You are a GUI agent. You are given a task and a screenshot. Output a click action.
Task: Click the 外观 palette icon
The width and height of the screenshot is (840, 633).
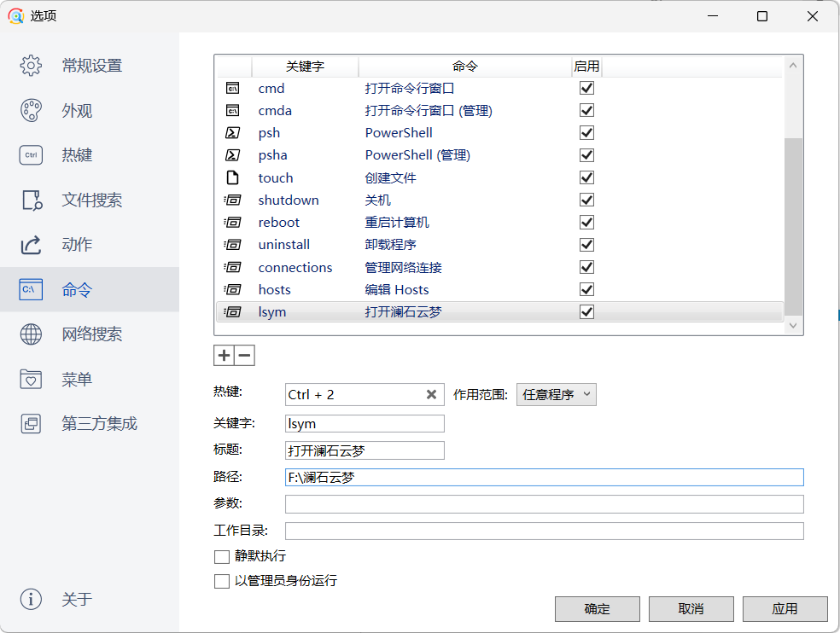coord(31,110)
